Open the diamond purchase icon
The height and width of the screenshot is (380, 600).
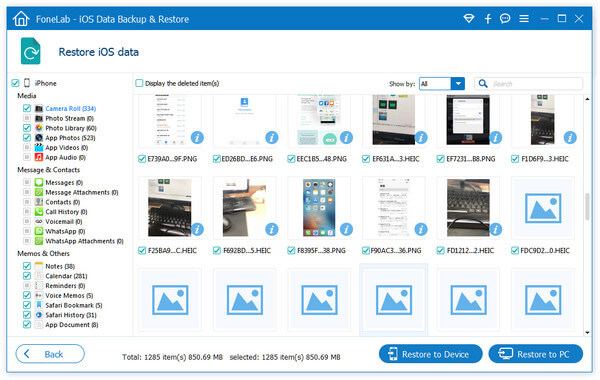click(469, 18)
